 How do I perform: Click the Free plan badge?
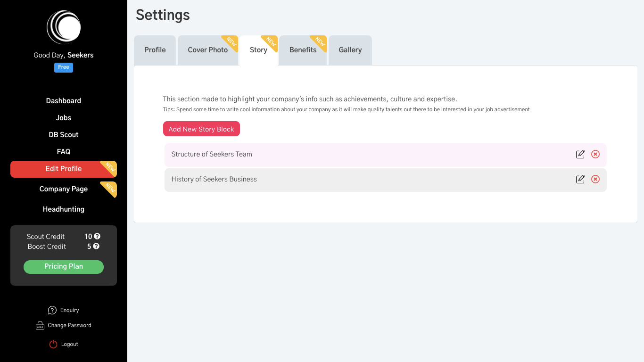pos(64,67)
